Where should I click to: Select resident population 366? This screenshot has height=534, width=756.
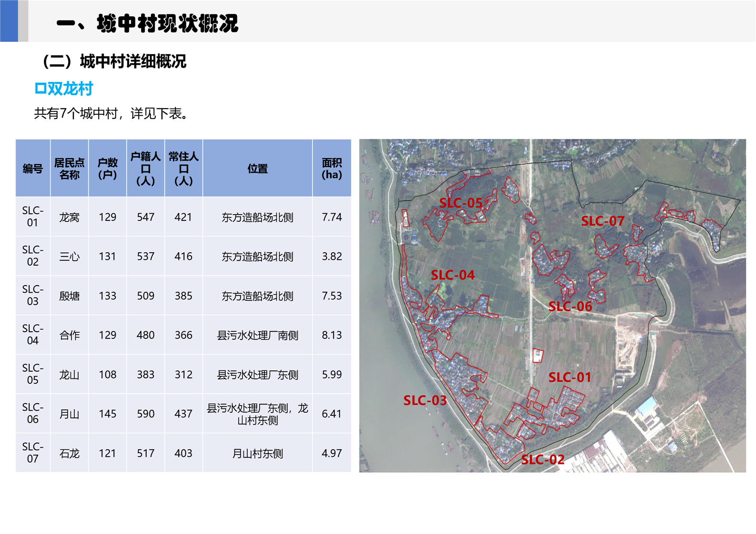[x=183, y=335]
